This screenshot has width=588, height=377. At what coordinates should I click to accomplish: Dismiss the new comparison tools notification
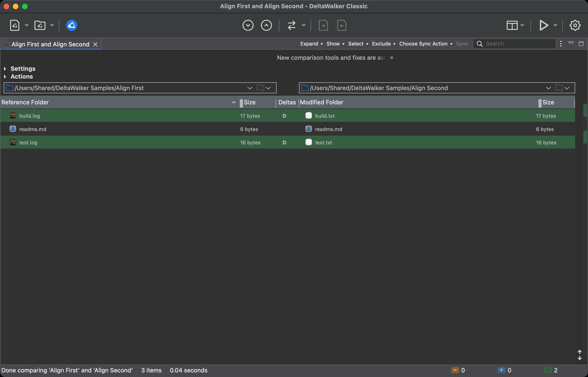point(392,58)
